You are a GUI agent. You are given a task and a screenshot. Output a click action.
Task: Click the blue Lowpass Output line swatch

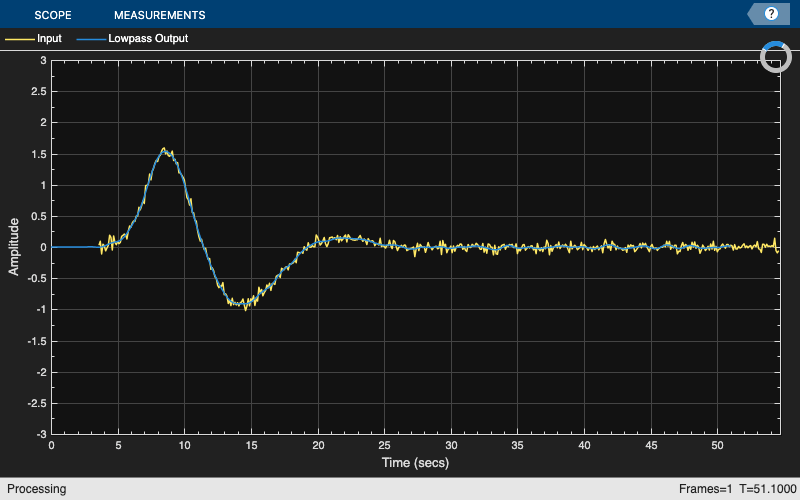point(91,39)
